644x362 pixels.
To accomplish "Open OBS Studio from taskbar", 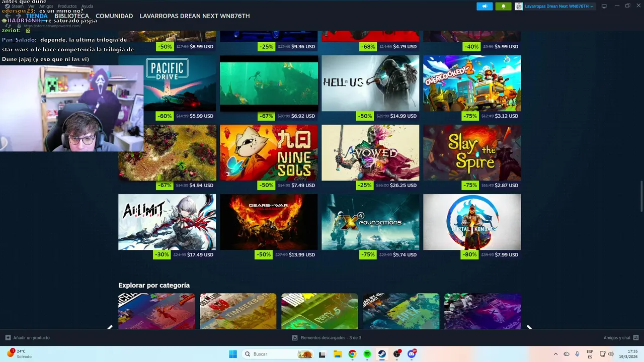I will click(397, 354).
